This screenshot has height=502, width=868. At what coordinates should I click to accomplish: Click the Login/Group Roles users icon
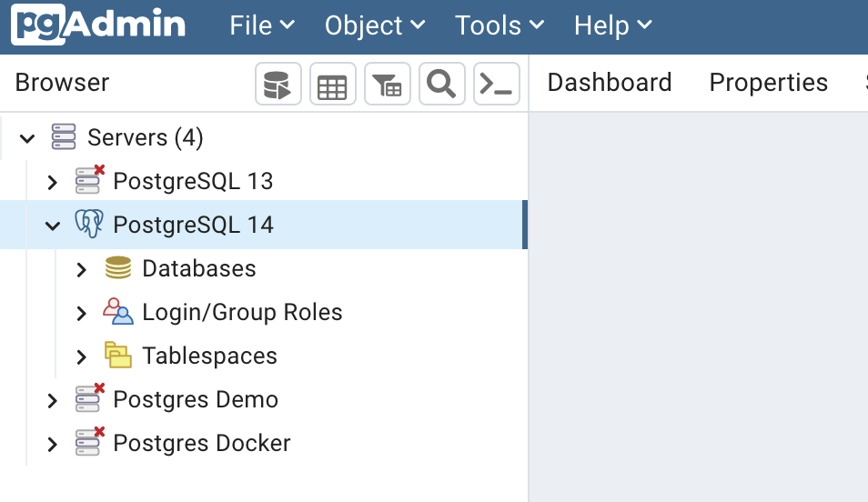click(x=118, y=312)
